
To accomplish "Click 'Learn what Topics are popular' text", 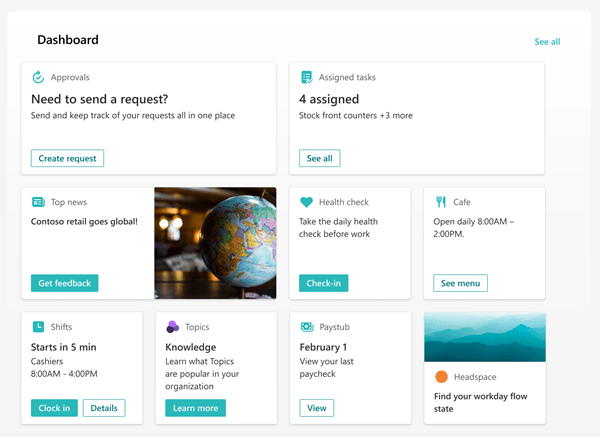I will point(202,374).
